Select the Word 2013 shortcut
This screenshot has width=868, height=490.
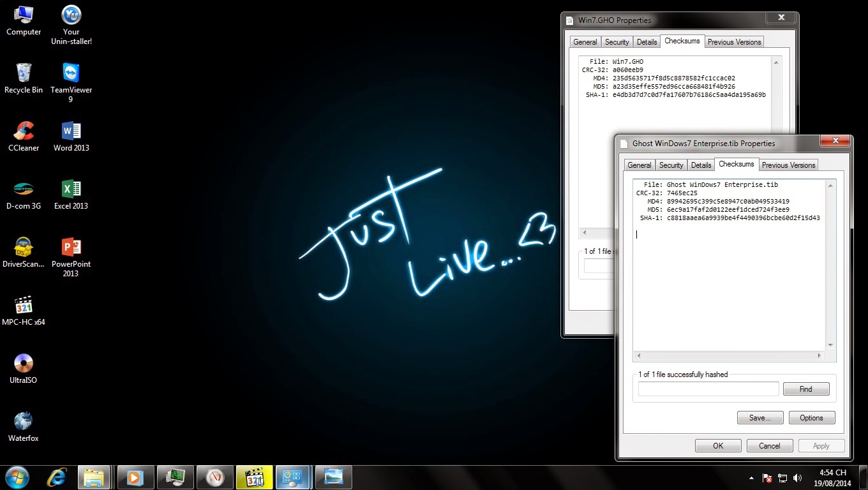(x=71, y=136)
